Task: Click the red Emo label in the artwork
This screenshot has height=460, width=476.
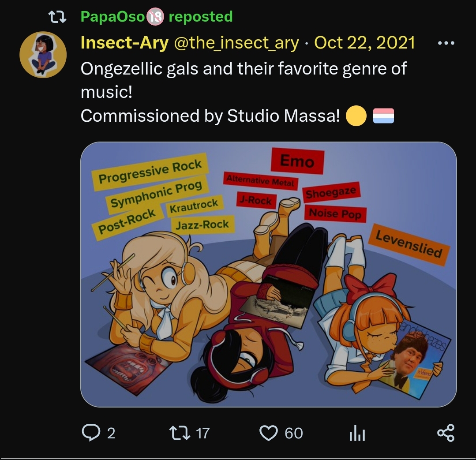Action: tap(297, 161)
